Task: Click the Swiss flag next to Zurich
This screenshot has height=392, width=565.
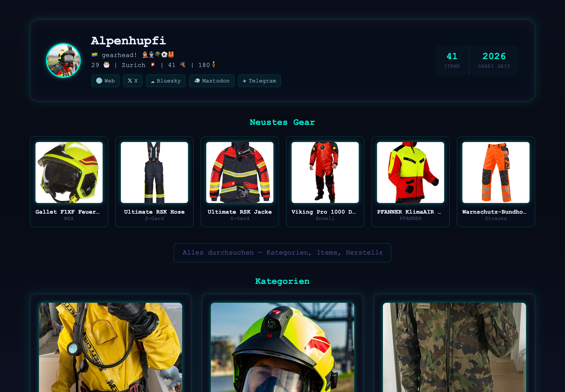Action: click(x=153, y=65)
